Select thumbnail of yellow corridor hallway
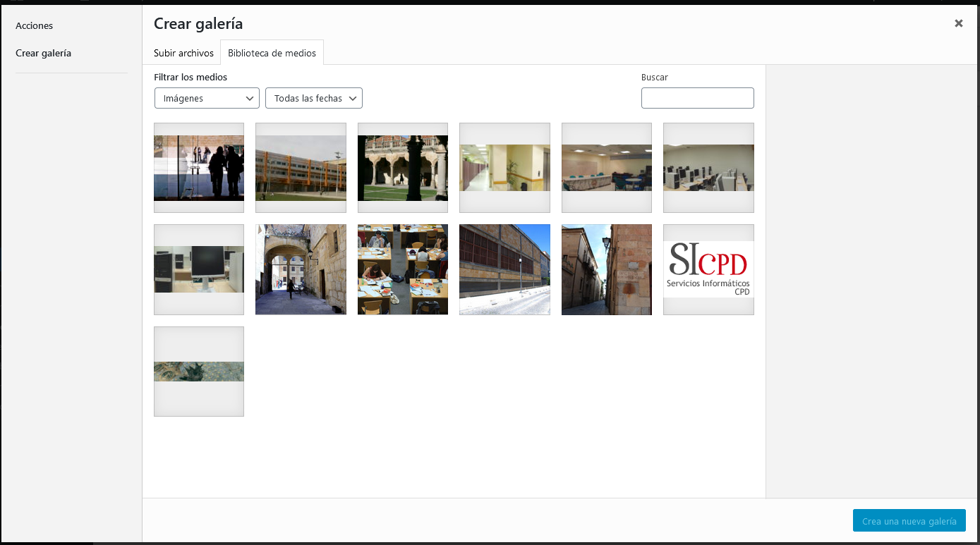Screen dimensions: 980x545 pyautogui.click(x=504, y=168)
